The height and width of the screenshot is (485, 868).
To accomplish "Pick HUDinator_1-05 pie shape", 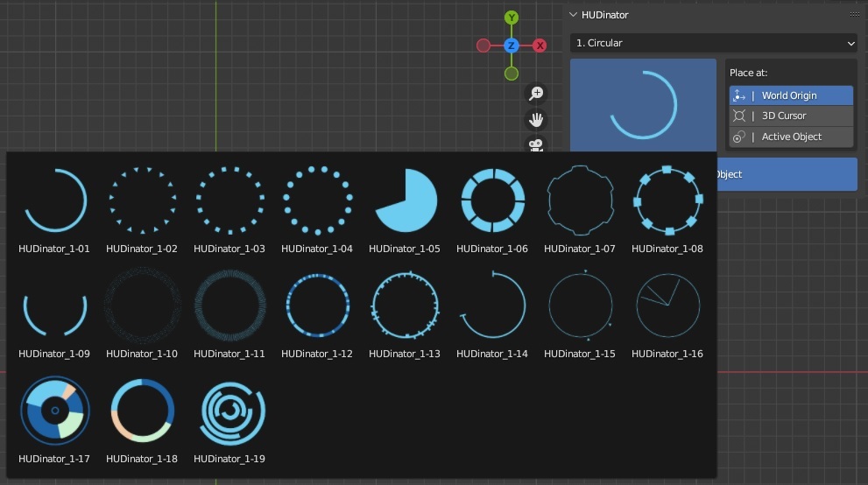I will coord(406,200).
